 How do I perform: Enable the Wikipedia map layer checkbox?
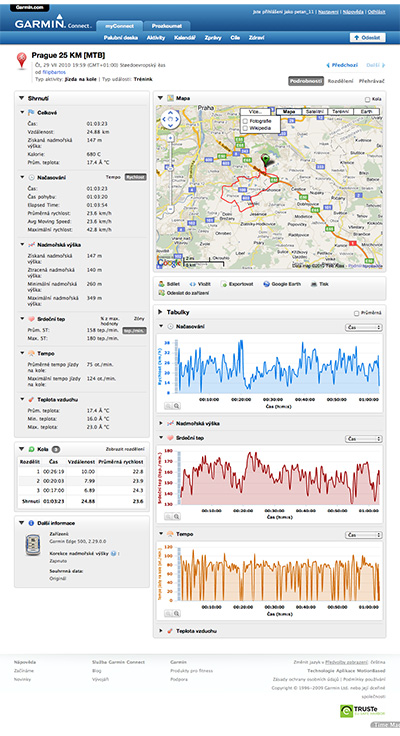(245, 128)
